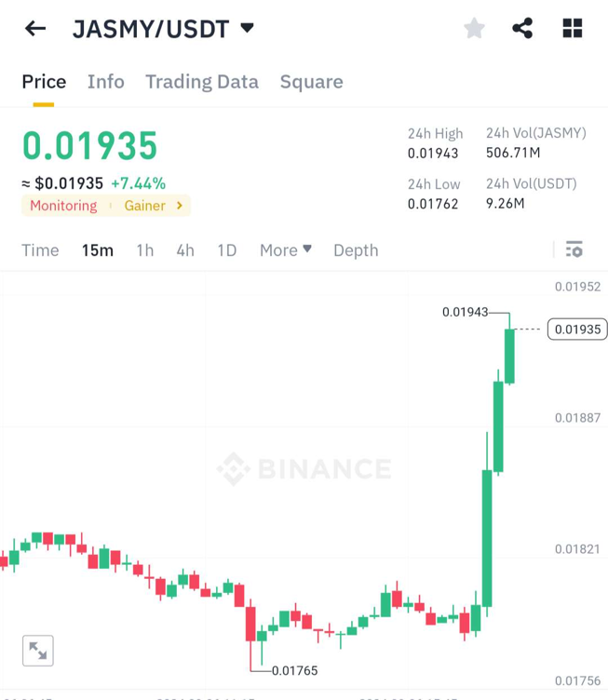The image size is (608, 700).
Task: Tap the Monitoring tag
Action: (63, 206)
